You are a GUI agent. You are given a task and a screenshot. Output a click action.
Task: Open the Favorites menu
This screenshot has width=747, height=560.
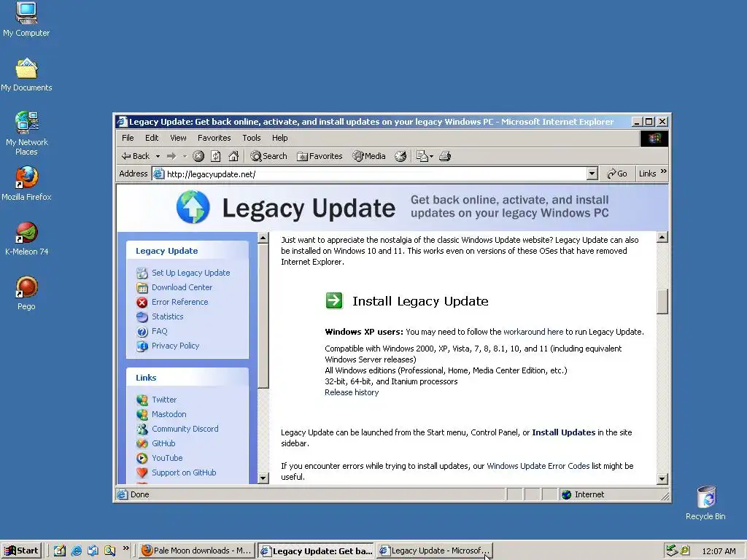click(214, 138)
